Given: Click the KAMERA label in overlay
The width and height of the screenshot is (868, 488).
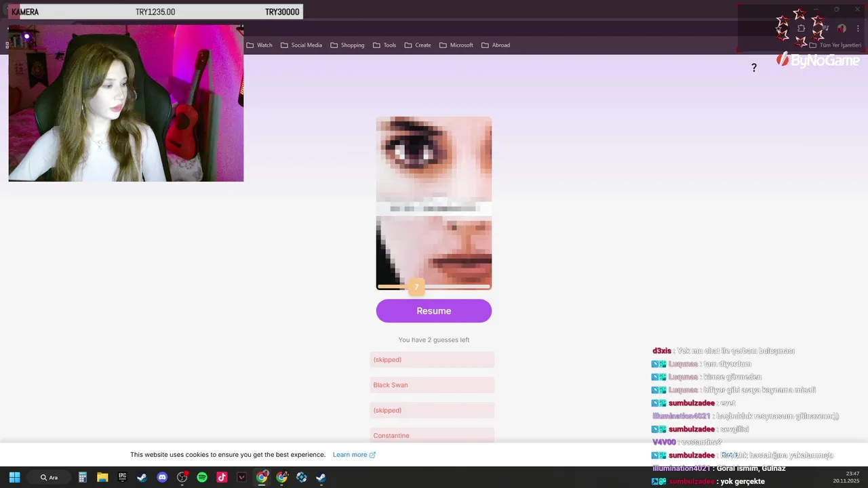Looking at the screenshot, I should 25,12.
